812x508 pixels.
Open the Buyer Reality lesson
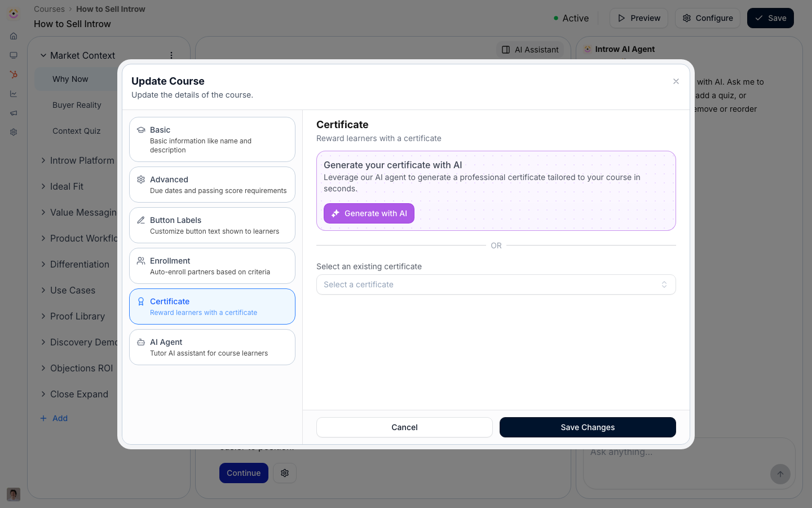click(76, 105)
